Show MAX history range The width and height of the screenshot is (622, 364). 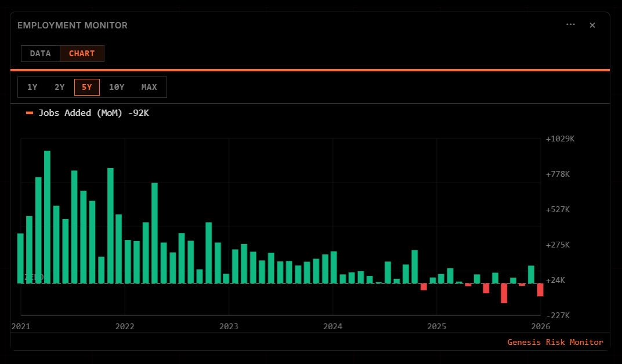[x=149, y=87]
